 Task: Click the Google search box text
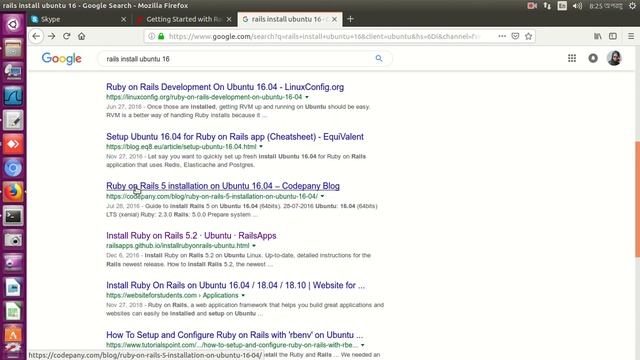(138, 59)
